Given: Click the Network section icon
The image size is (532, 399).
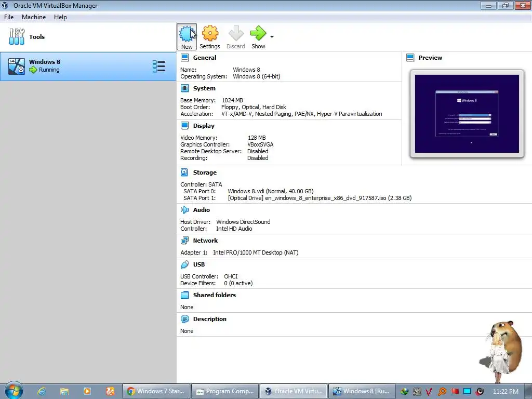Looking at the screenshot, I should tap(184, 240).
